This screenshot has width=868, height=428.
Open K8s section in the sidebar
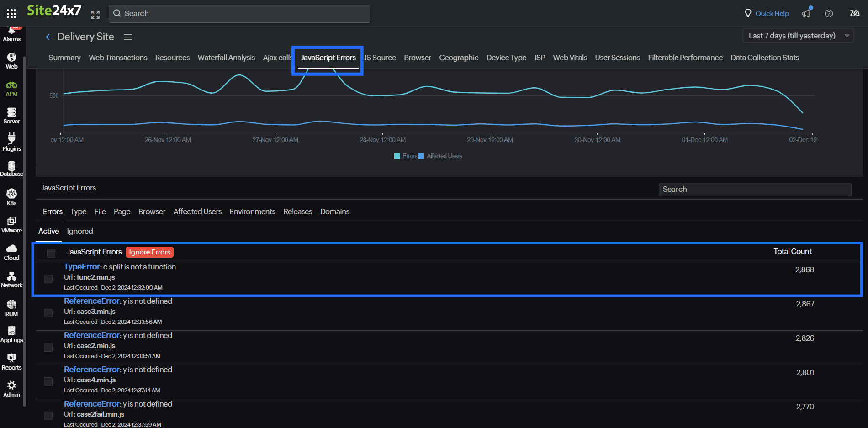click(x=12, y=197)
